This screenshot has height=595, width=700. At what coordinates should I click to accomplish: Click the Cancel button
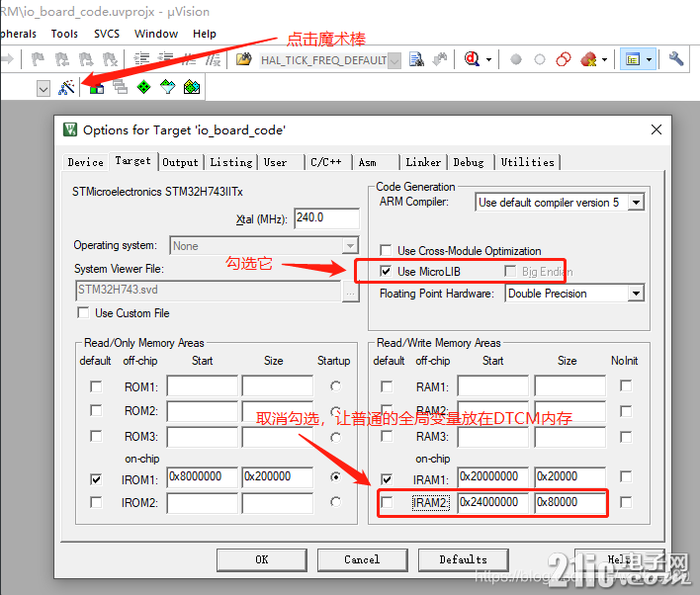tap(362, 559)
